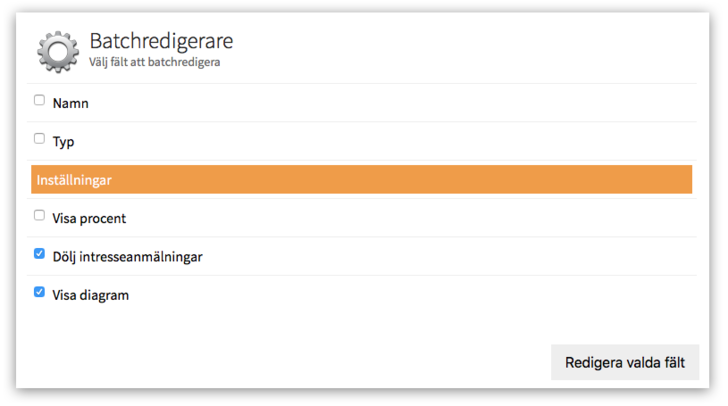Click the Visa diagram label text

click(90, 296)
